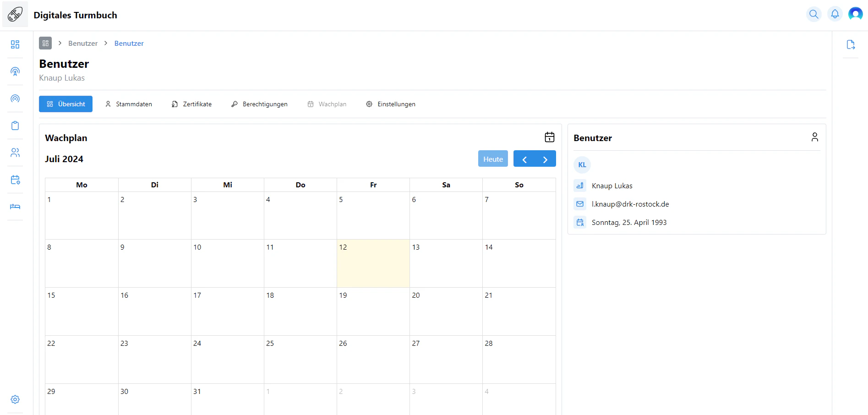Select day 28 in the calendar
The height and width of the screenshot is (415, 868).
pos(519,360)
